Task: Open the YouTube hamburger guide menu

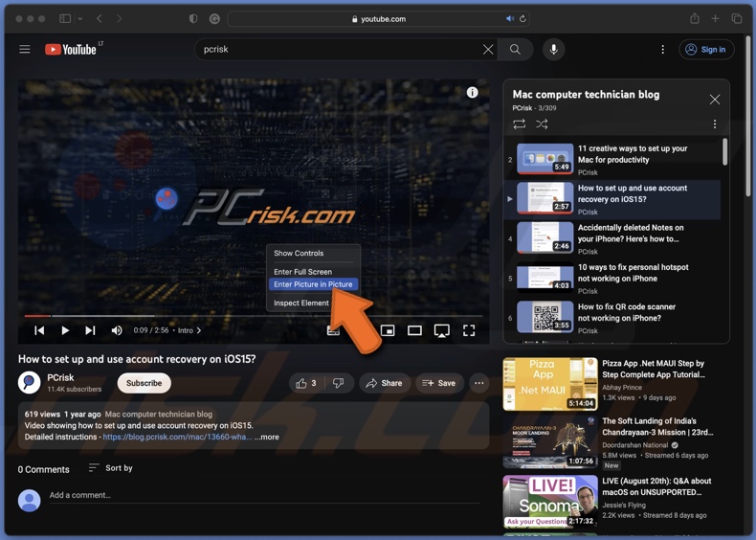Action: click(25, 49)
